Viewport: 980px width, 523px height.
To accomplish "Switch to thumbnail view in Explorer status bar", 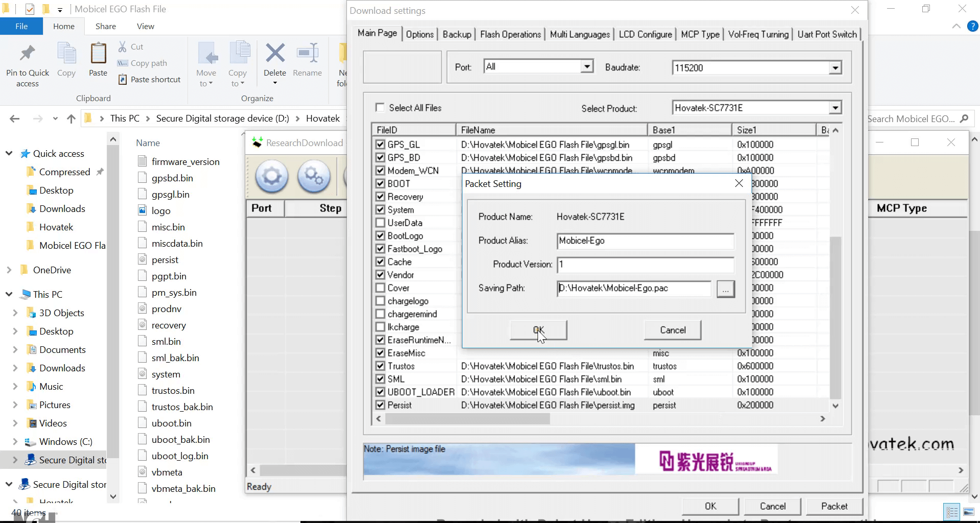I will (x=968, y=512).
